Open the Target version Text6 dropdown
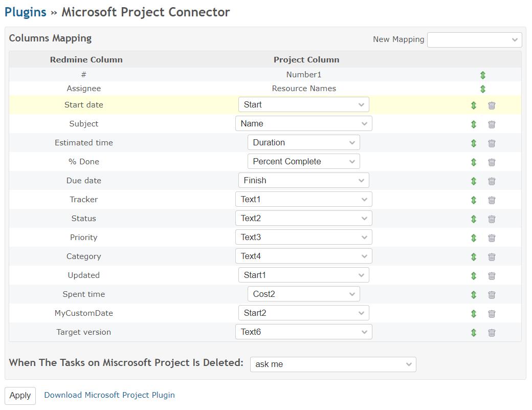Image resolution: width=532 pixels, height=410 pixels. [304, 332]
